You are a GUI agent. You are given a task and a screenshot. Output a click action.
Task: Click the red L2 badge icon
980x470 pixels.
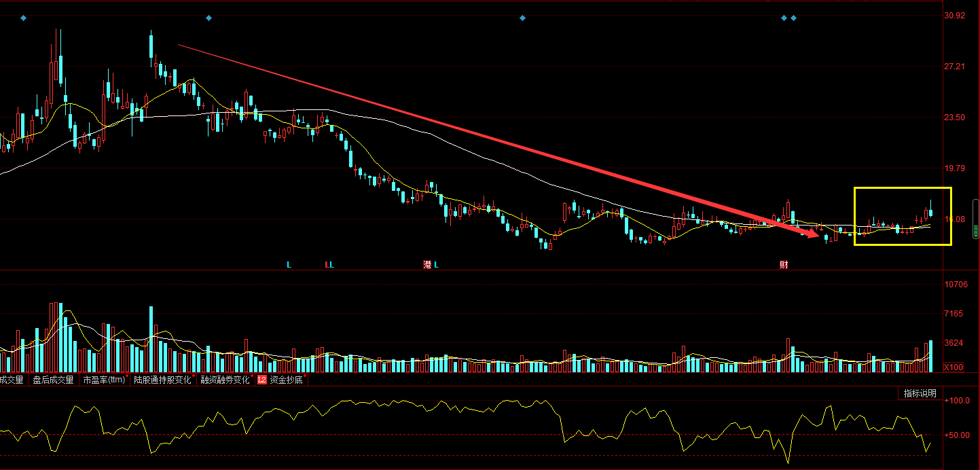pyautogui.click(x=262, y=380)
